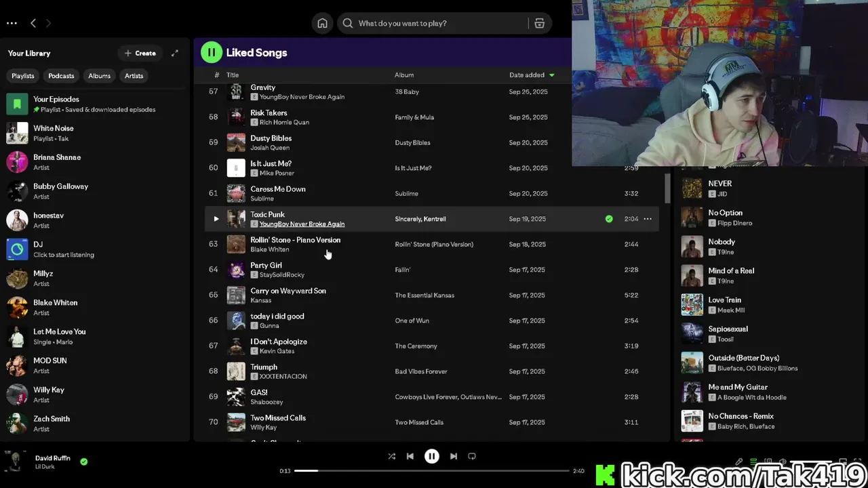Open Zach Smith artist in library
The image size is (868, 488).
95,424
